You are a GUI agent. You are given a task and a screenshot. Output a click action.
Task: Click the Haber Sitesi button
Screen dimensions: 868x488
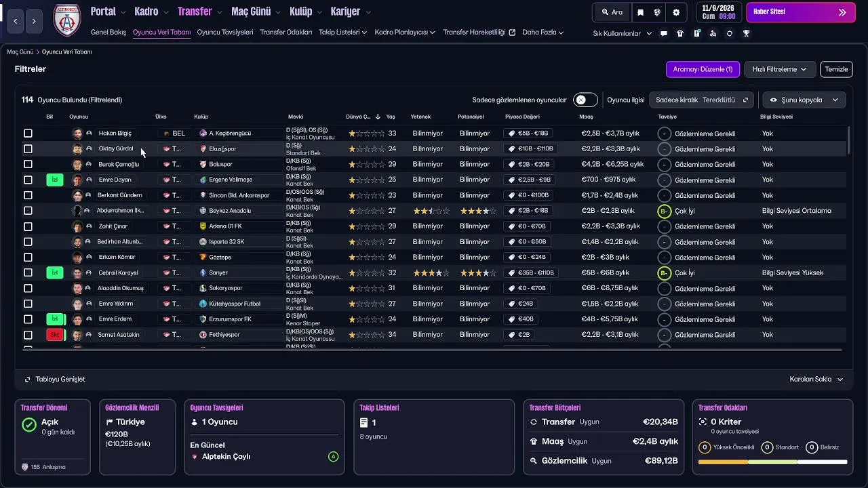coord(801,12)
